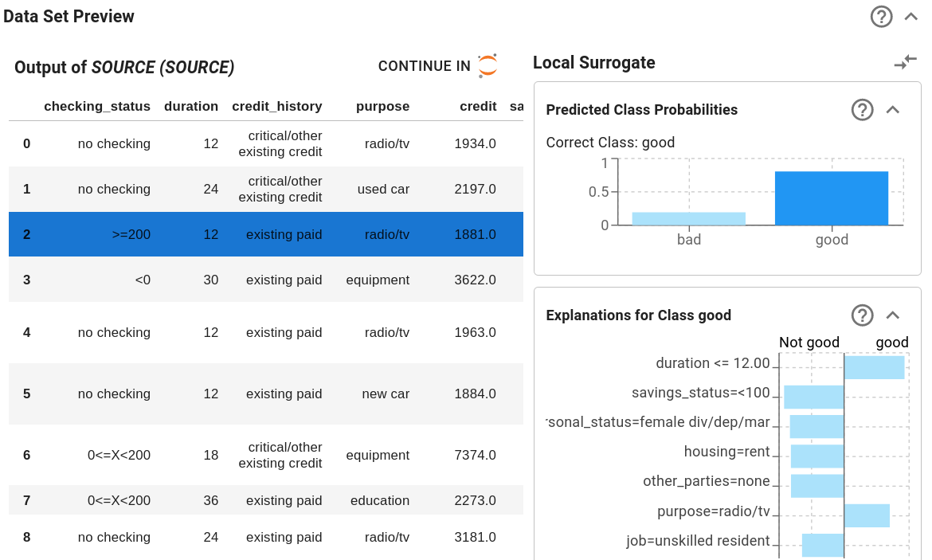Select row 4 with credit 1963.0
Viewport: 932px width, 560px height.
(266, 332)
